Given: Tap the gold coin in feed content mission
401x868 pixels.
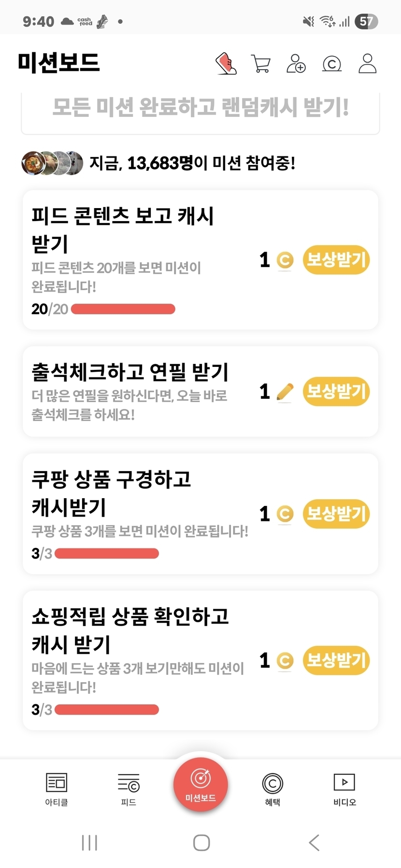Looking at the screenshot, I should (285, 260).
